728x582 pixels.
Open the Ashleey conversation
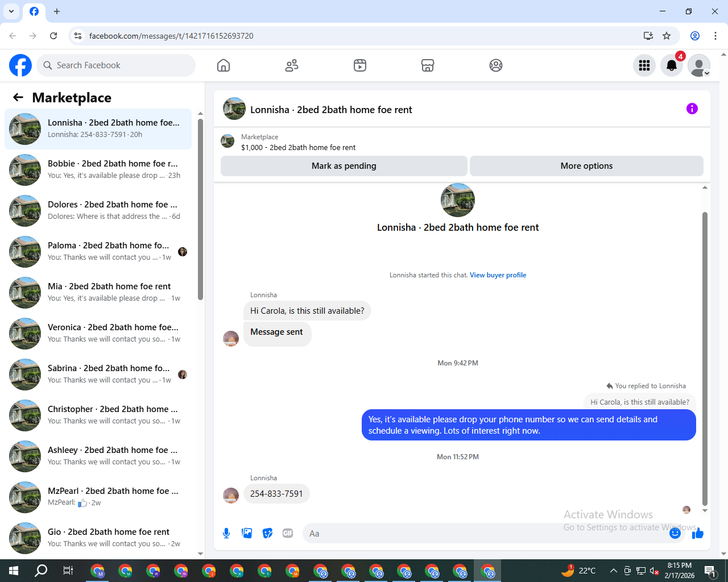click(98, 456)
